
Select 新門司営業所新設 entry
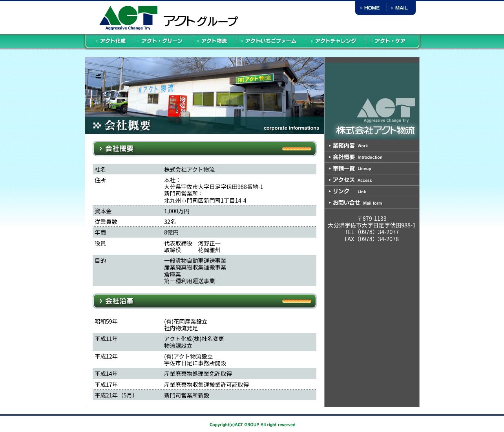click(x=186, y=395)
